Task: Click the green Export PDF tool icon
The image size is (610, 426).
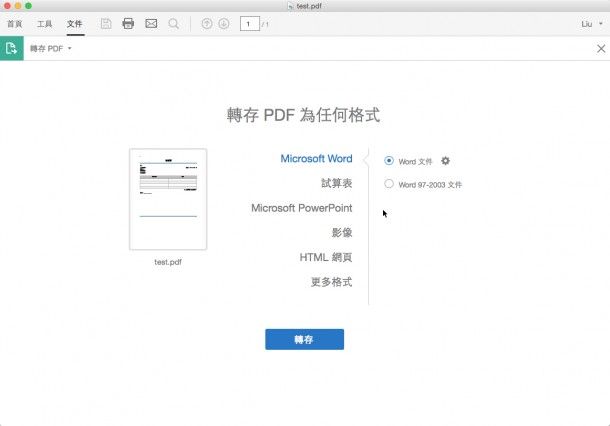Action: click(12, 48)
